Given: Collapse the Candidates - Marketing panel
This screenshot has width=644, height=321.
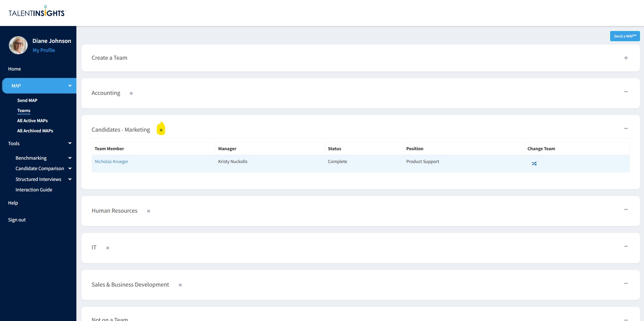Looking at the screenshot, I should pyautogui.click(x=626, y=129).
